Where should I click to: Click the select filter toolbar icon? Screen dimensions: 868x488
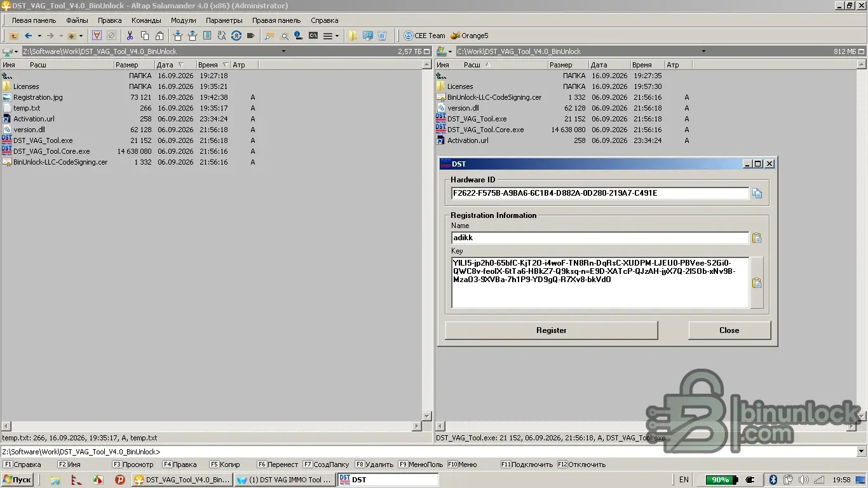(x=97, y=36)
